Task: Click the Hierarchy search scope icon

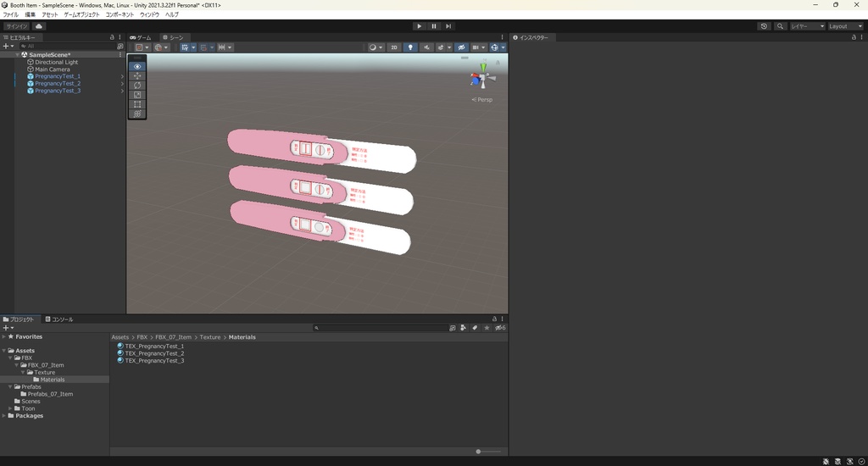Action: (x=120, y=47)
